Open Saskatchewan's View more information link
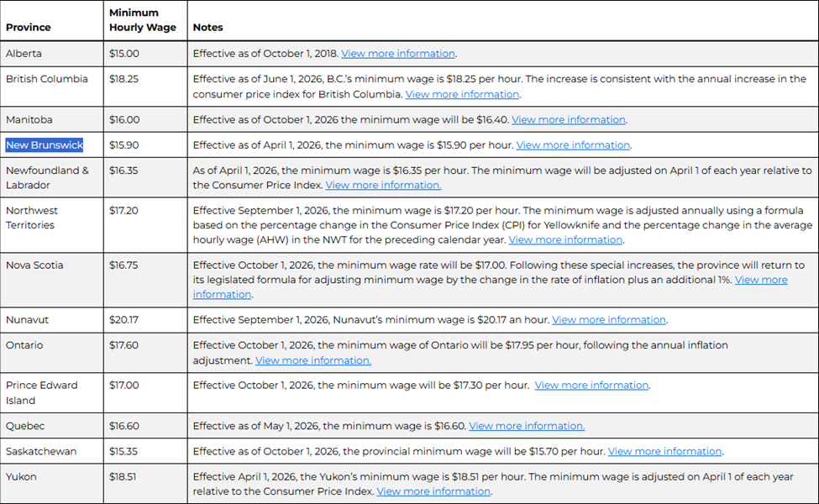 665,451
